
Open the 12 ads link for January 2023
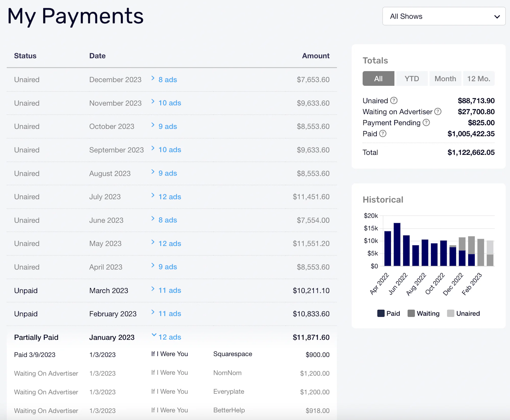(x=170, y=337)
